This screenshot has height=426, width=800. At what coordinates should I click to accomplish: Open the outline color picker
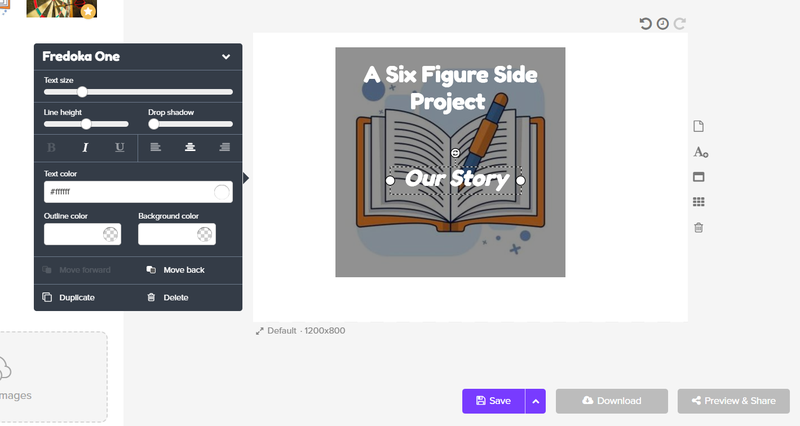pyautogui.click(x=82, y=234)
